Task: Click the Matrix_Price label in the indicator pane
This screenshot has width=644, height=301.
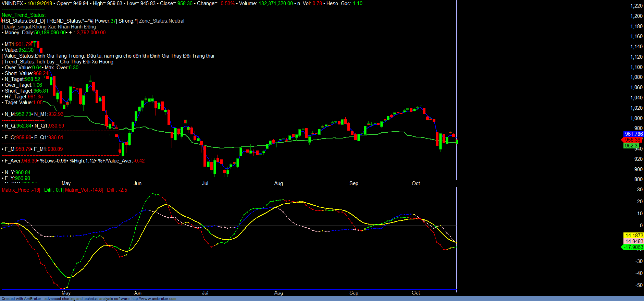Action: point(16,190)
